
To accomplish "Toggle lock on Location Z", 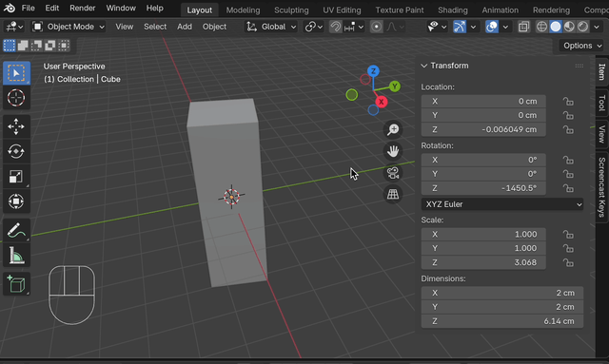I will click(x=568, y=129).
